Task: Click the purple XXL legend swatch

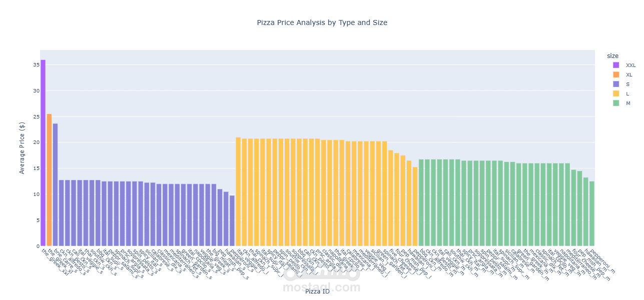Action: 616,65
